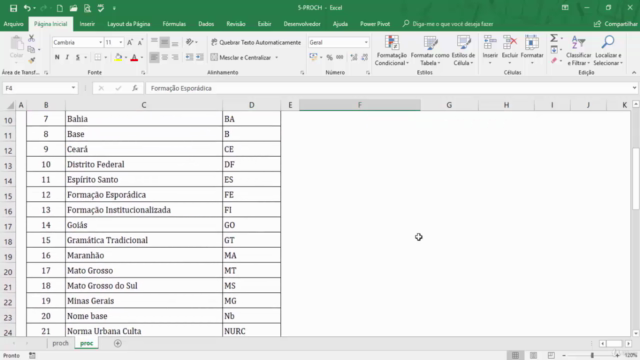Click the formula bar text field
The image size is (640, 360).
tap(388, 88)
